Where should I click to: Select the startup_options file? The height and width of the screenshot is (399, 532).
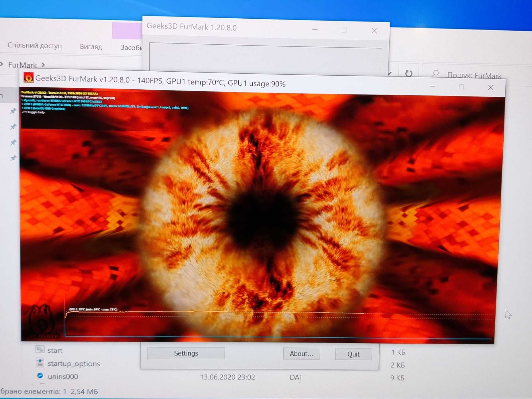click(74, 363)
